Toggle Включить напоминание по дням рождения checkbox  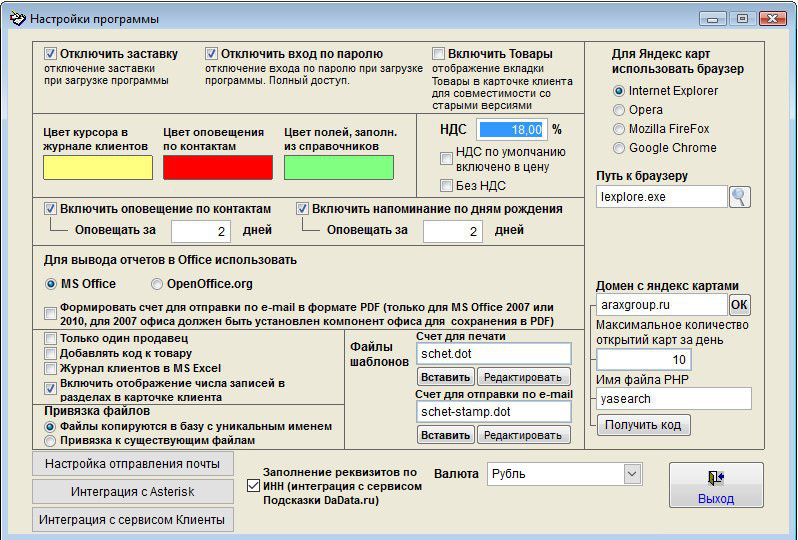coord(302,208)
